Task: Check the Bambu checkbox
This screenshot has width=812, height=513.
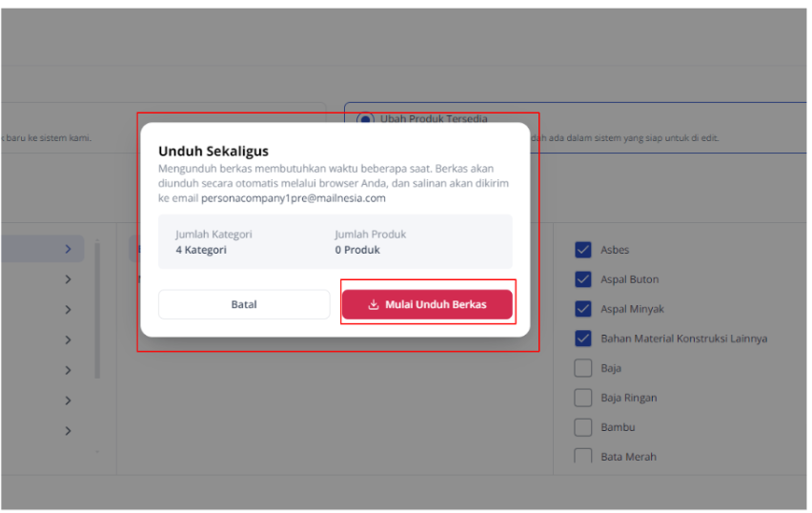Action: pos(583,427)
